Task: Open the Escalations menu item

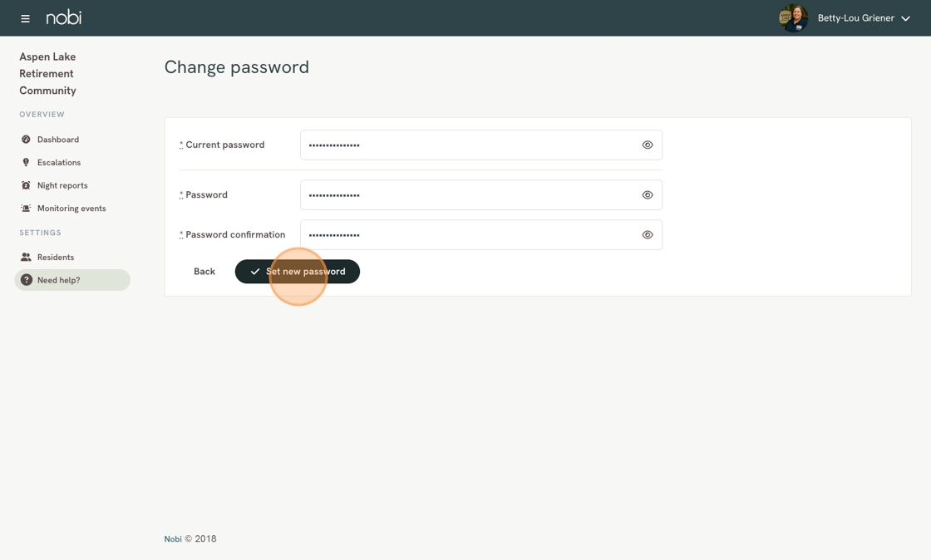Action: point(59,162)
